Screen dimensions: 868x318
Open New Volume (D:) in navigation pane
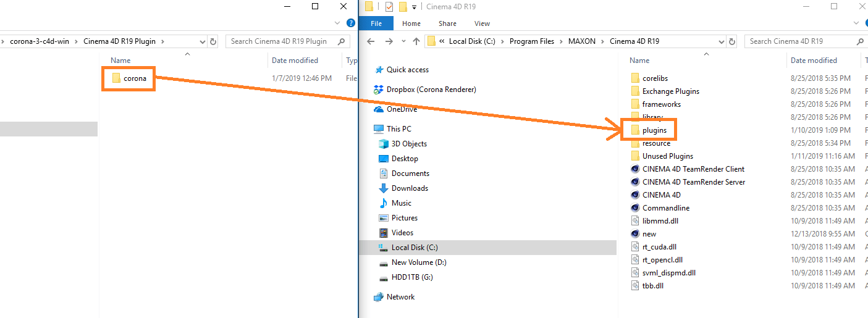click(x=419, y=262)
